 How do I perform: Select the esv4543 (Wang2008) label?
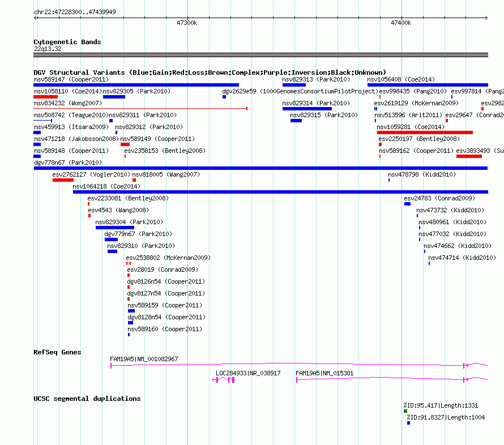point(118,210)
